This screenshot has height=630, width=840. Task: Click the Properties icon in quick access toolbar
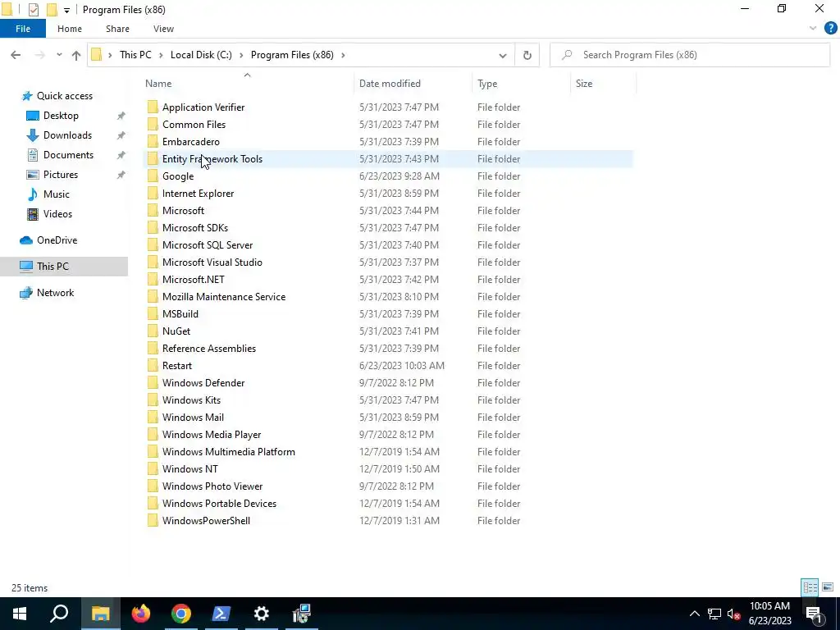pos(33,10)
